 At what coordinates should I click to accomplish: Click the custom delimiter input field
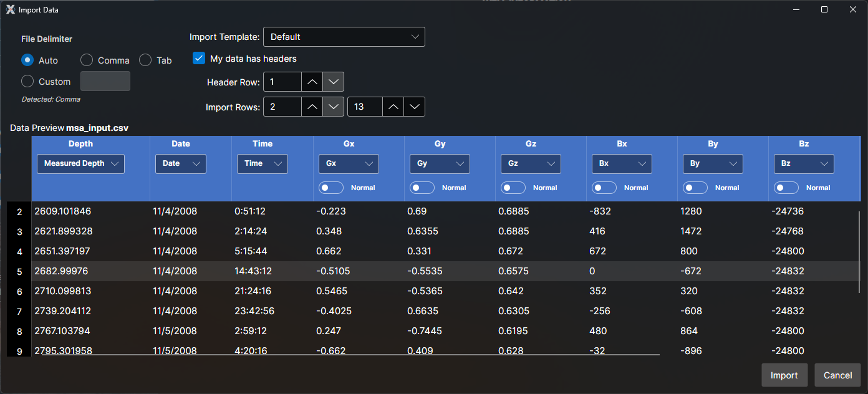pos(105,80)
